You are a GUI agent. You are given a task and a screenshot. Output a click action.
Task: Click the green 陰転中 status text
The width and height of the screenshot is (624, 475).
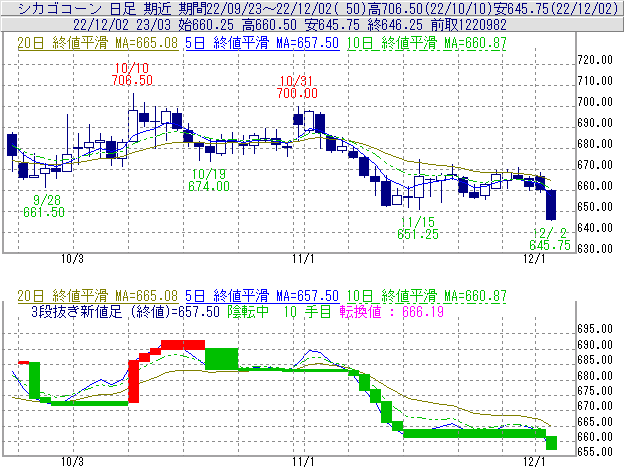(248, 311)
